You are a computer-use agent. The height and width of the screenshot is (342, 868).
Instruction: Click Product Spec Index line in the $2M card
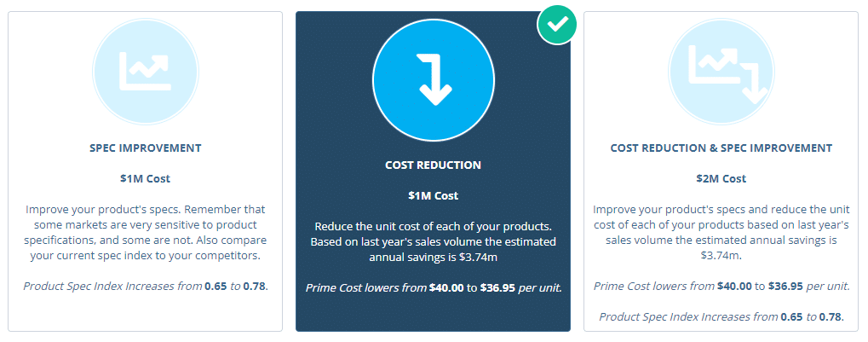721,317
